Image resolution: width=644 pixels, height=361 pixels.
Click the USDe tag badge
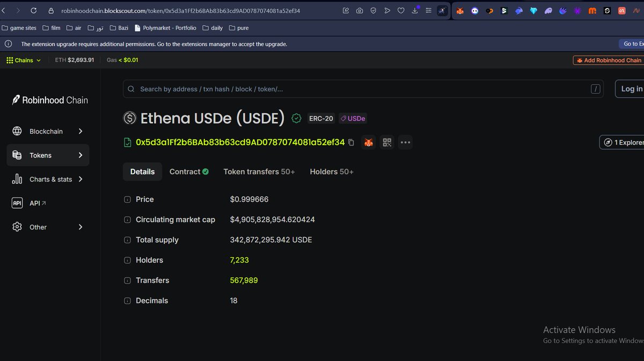(x=353, y=118)
